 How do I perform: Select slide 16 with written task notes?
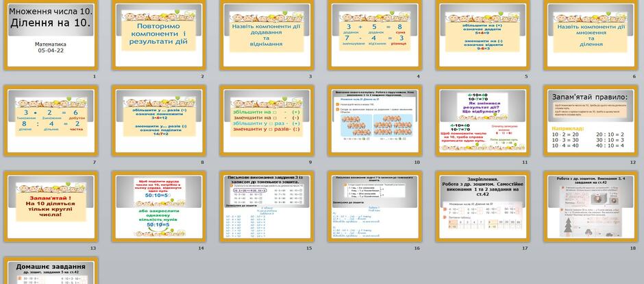tap(375, 206)
